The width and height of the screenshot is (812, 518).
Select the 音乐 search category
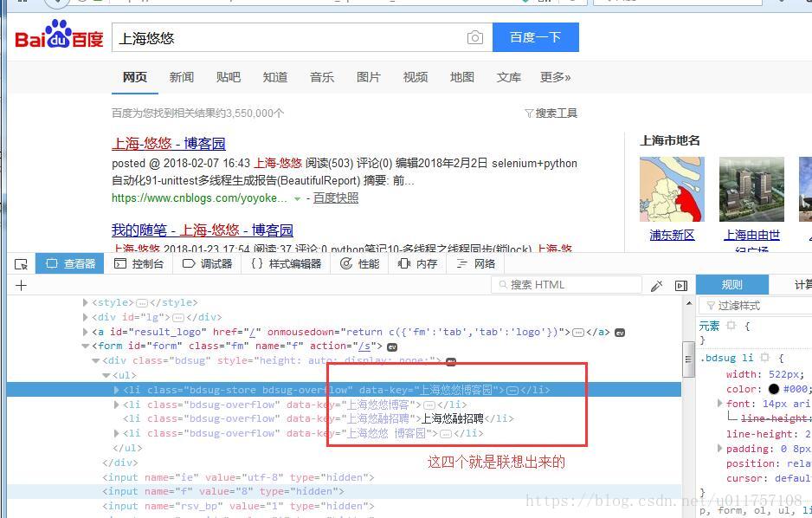[321, 78]
